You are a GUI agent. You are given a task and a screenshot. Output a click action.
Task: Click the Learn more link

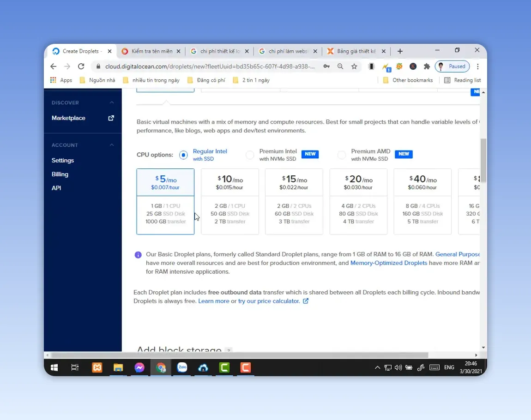click(x=214, y=301)
